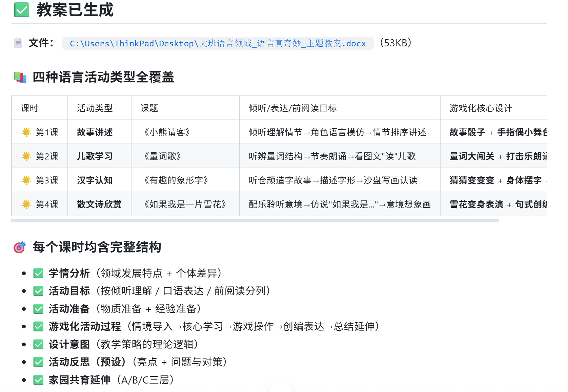The width and height of the screenshot is (568, 392).
Task: Click the 倾听/表达/前阅读目标 column header
Action: coord(340,108)
